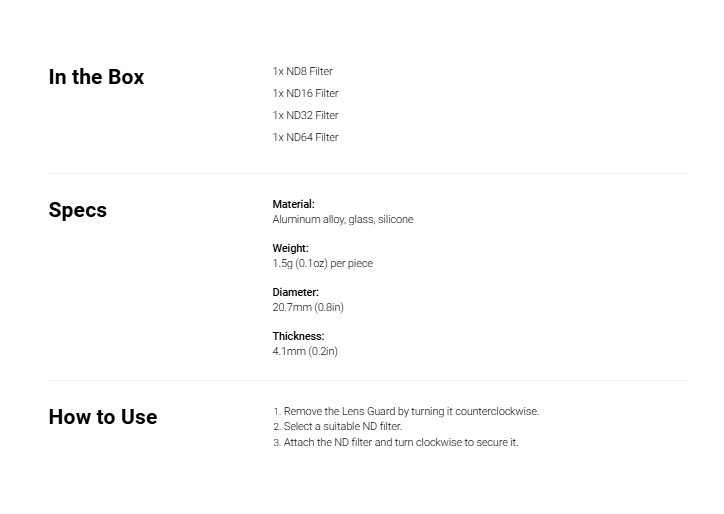Screen dimensions: 724x514
Task: Click the divider line above How to Use
Action: point(368,381)
